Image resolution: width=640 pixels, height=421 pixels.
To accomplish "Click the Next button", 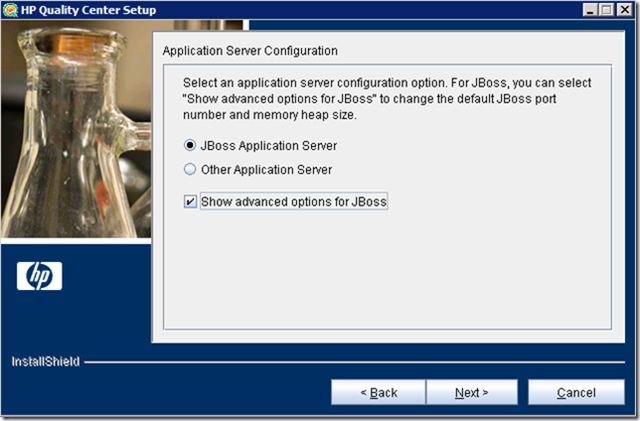I will [472, 392].
